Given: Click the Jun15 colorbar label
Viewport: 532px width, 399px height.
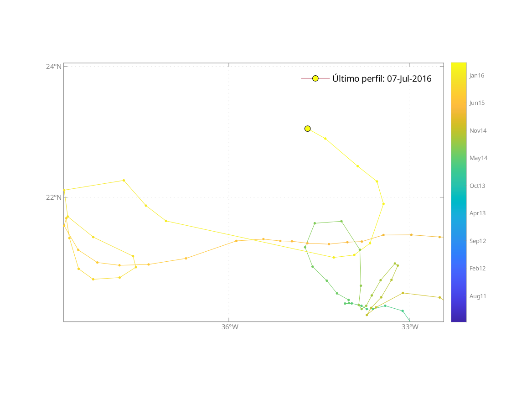Looking at the screenshot, I should point(477,103).
